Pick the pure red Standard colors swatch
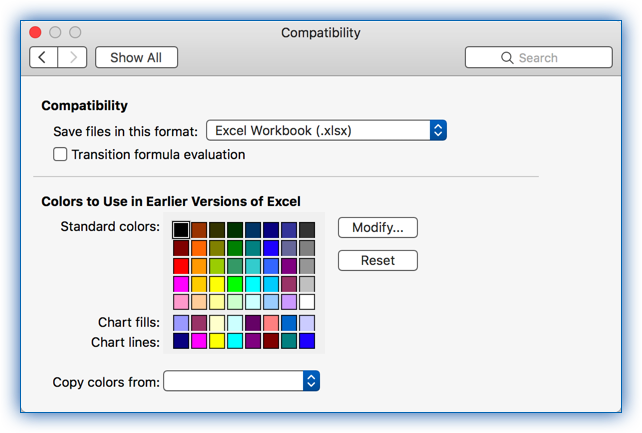 pos(181,266)
